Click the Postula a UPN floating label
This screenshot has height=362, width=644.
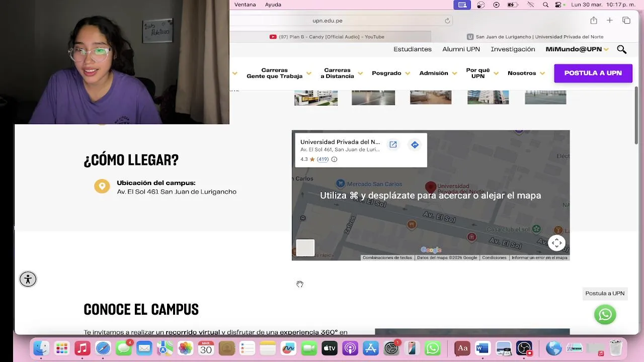click(605, 294)
